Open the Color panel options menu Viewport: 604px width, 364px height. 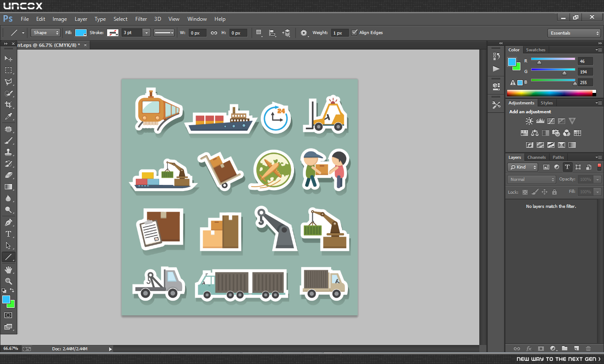[599, 50]
